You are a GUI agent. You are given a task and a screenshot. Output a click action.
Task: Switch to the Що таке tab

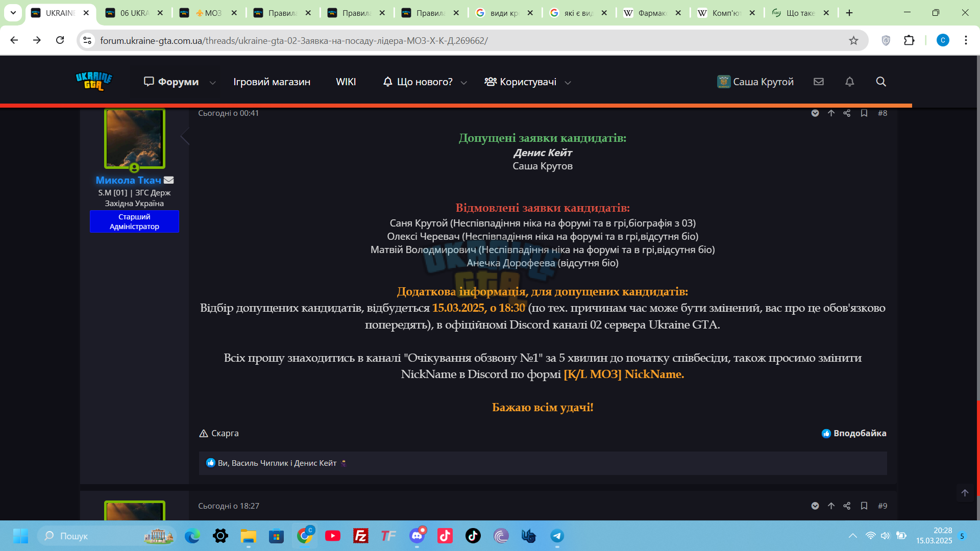click(800, 13)
